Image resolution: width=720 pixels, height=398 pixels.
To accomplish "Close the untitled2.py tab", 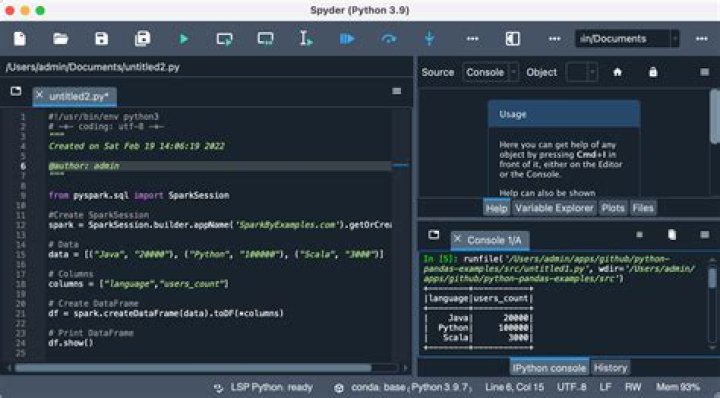I will (x=39, y=95).
